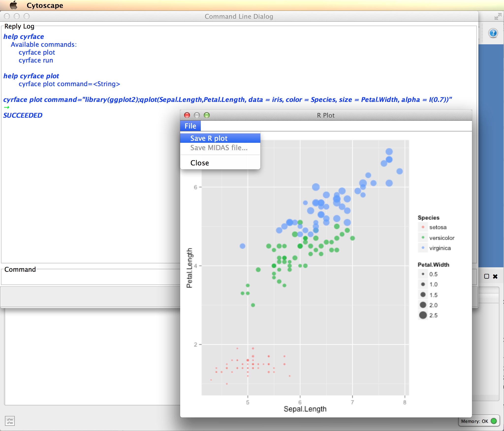Choose Save MIDAS file... menu entry
This screenshot has width=504, height=431.
(220, 148)
